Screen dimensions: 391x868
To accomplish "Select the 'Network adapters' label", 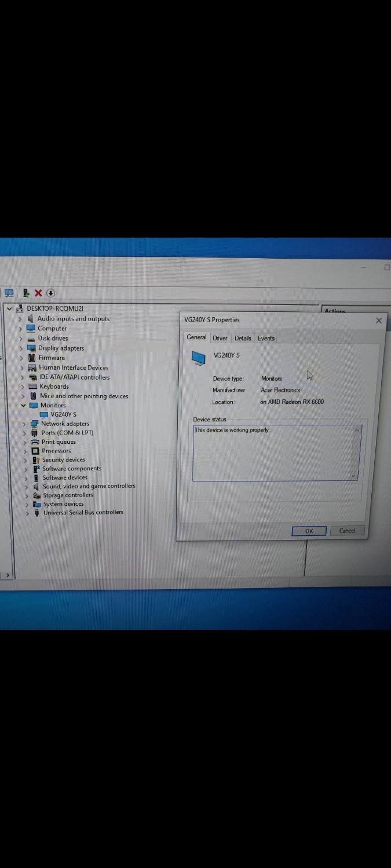I will 65,424.
